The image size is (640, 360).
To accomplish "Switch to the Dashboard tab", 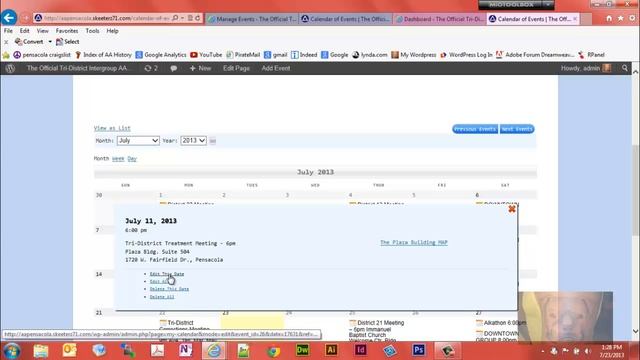I will coord(440,19).
